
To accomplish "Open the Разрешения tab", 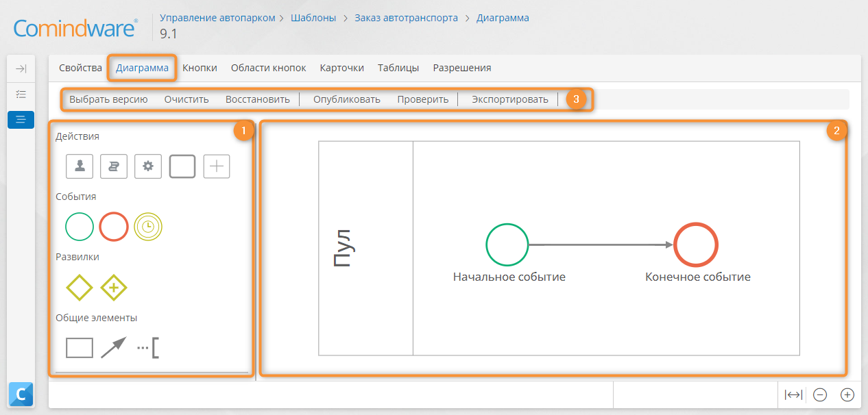I will pos(462,68).
